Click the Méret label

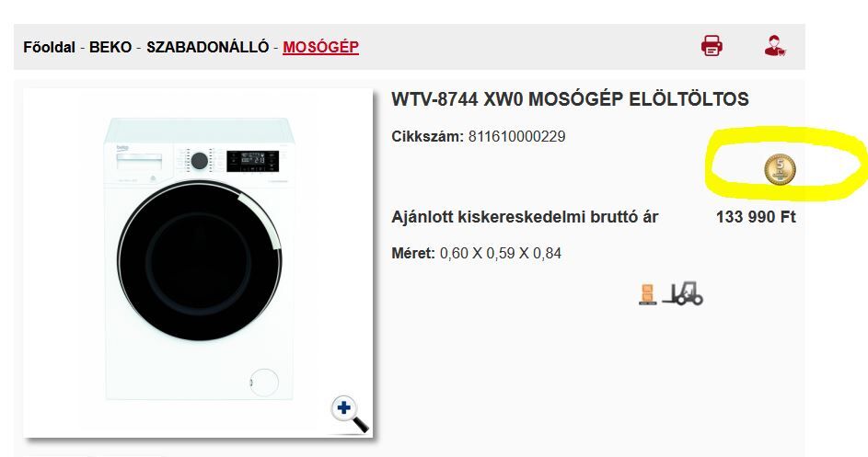point(413,254)
